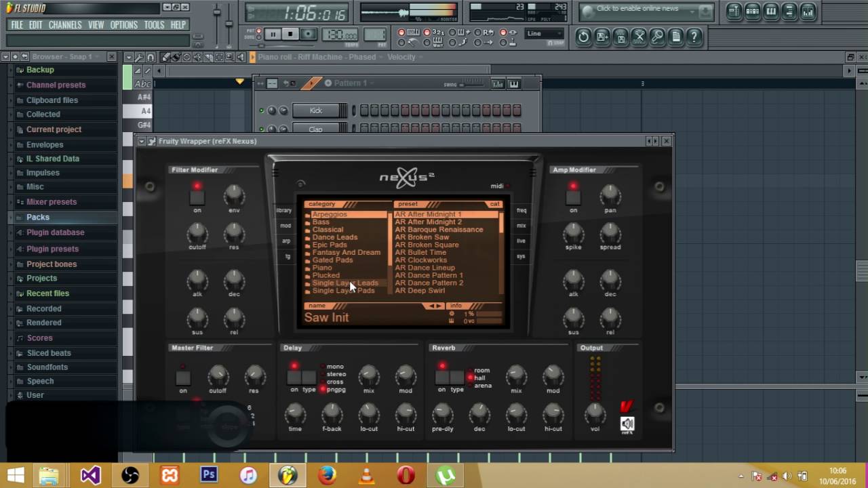Click the keyboard editor icon in the Pattern 1 window
The width and height of the screenshot is (868, 488).
(513, 83)
